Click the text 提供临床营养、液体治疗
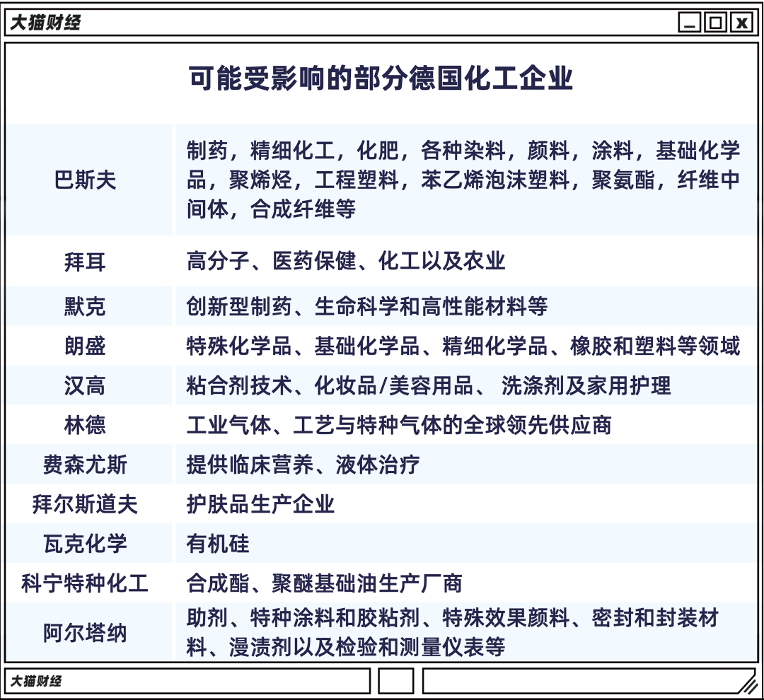764x700 pixels. tap(303, 465)
